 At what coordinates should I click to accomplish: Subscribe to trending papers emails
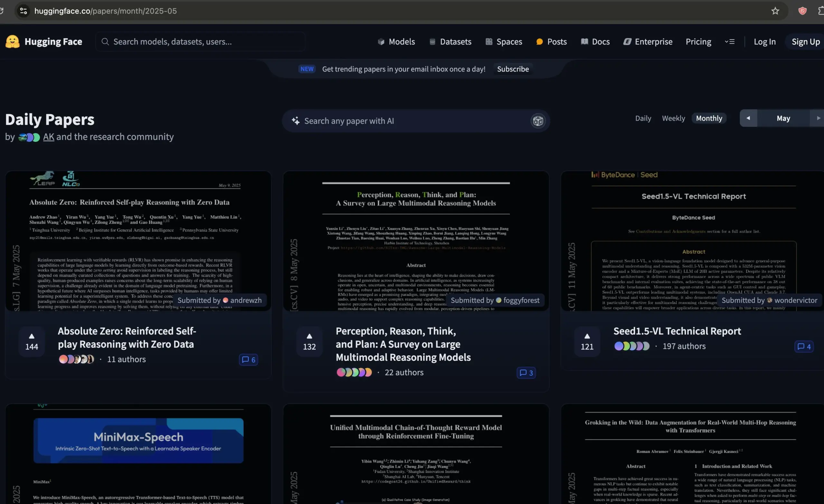click(513, 69)
